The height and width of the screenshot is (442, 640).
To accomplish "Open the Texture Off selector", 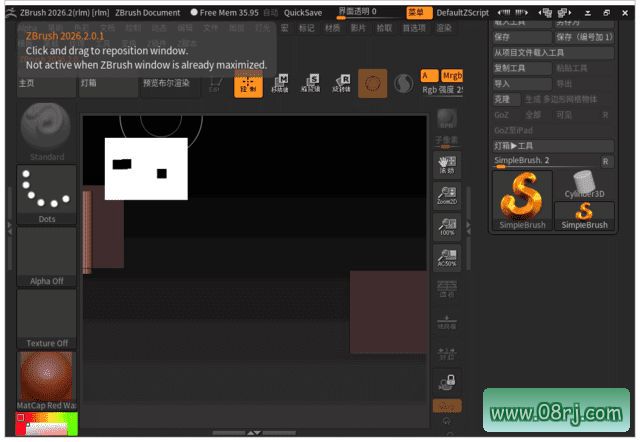I will click(x=47, y=319).
